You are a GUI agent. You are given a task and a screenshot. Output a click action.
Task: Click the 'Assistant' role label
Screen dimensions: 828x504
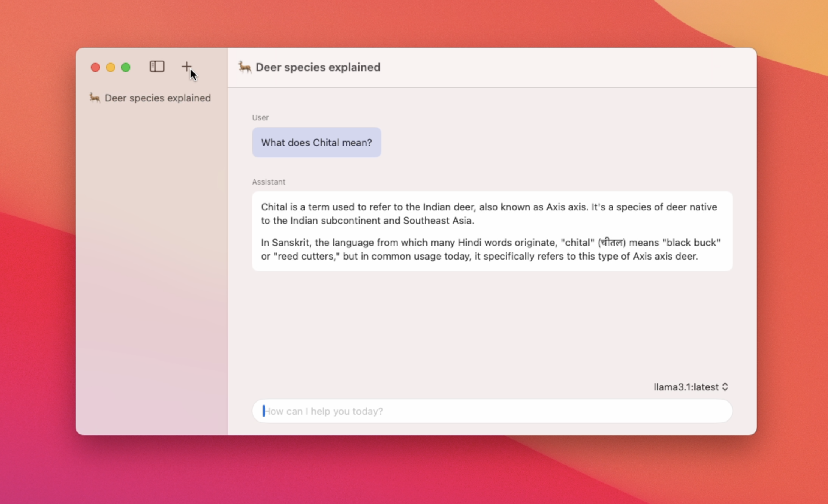click(x=269, y=182)
